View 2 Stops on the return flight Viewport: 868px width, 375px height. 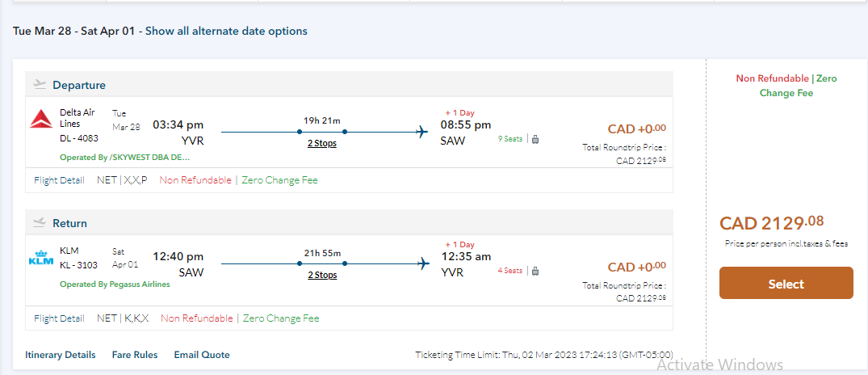tap(322, 275)
